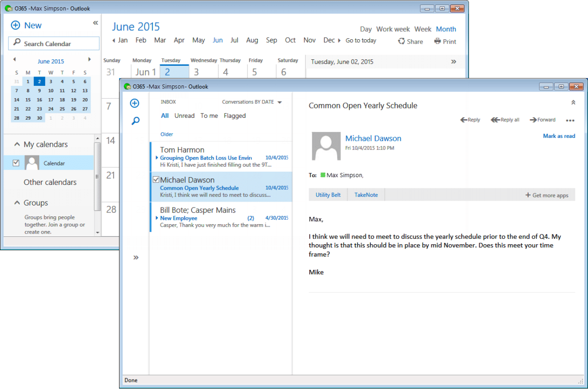The height and width of the screenshot is (389, 588).
Task: Select the search magnifier in the mail sidebar
Action: (x=135, y=121)
